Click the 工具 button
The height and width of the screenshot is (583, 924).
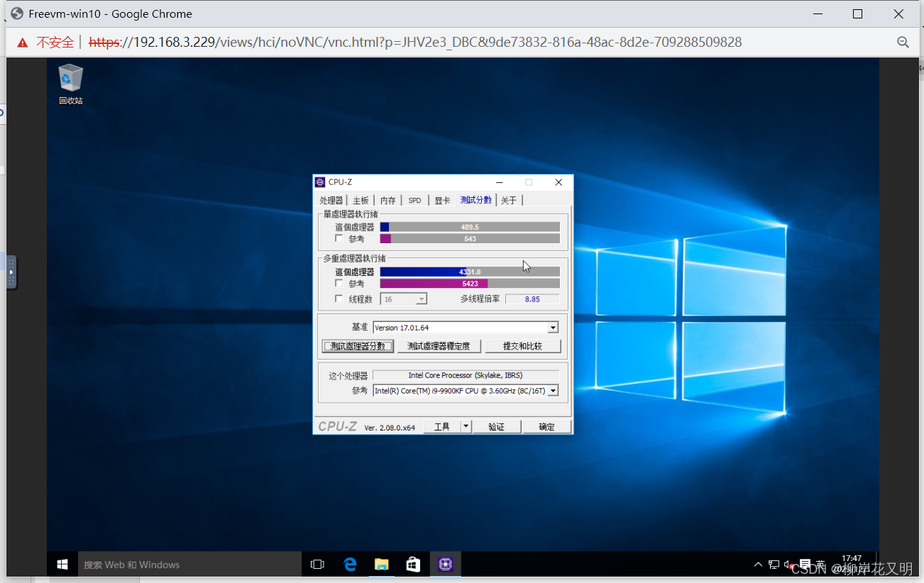pyautogui.click(x=442, y=426)
